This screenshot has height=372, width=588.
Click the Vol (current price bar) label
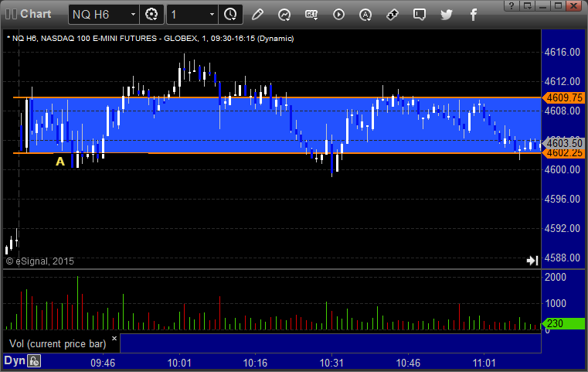pyautogui.click(x=58, y=344)
